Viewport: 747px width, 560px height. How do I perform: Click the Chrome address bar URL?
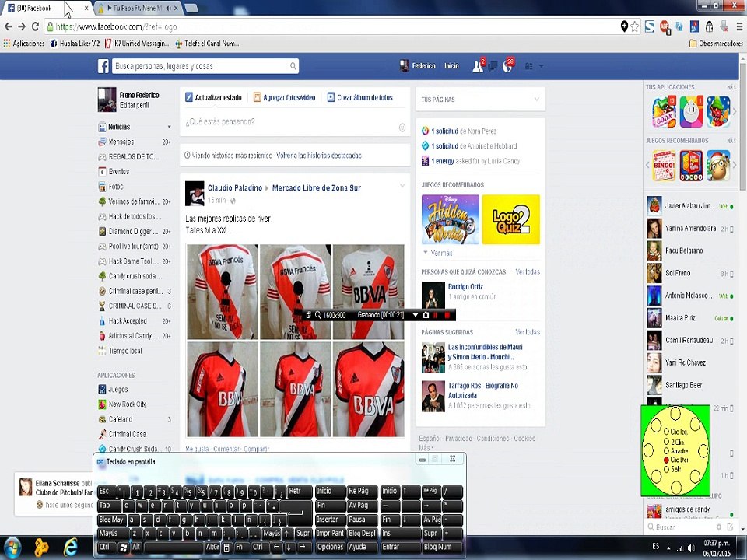(334, 26)
